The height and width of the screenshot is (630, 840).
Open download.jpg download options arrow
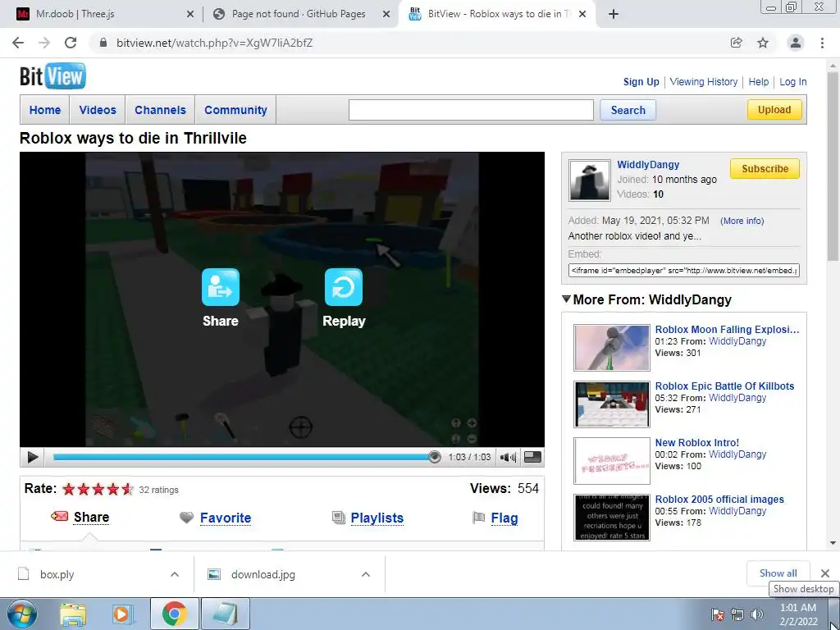pyautogui.click(x=366, y=574)
